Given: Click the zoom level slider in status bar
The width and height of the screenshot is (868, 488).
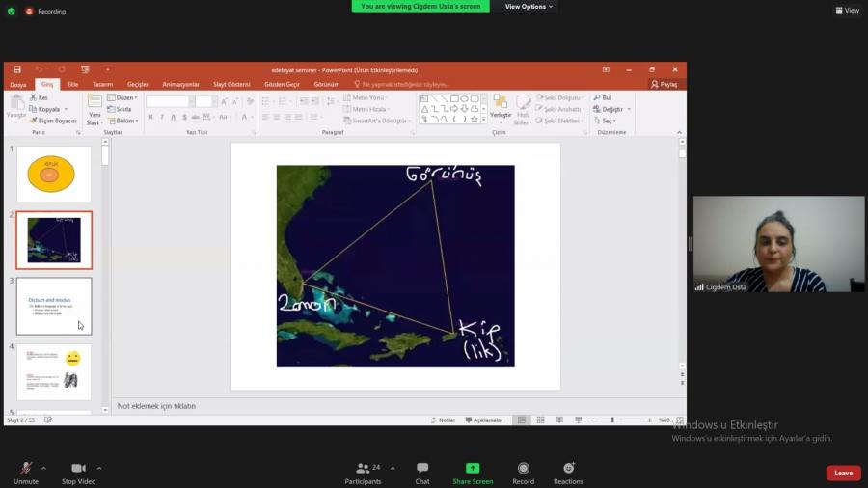Looking at the screenshot, I should click(x=613, y=420).
